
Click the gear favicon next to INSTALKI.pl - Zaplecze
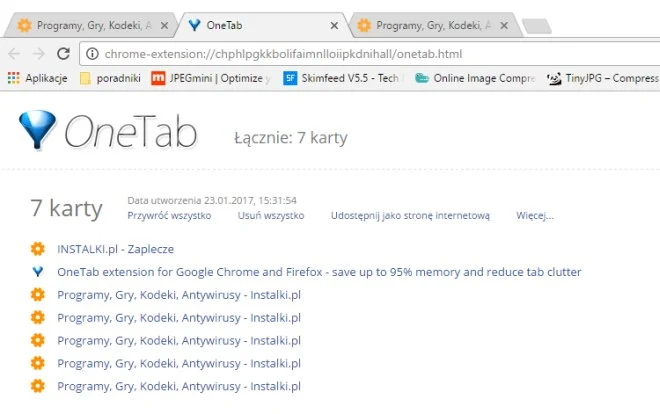pyautogui.click(x=37, y=249)
